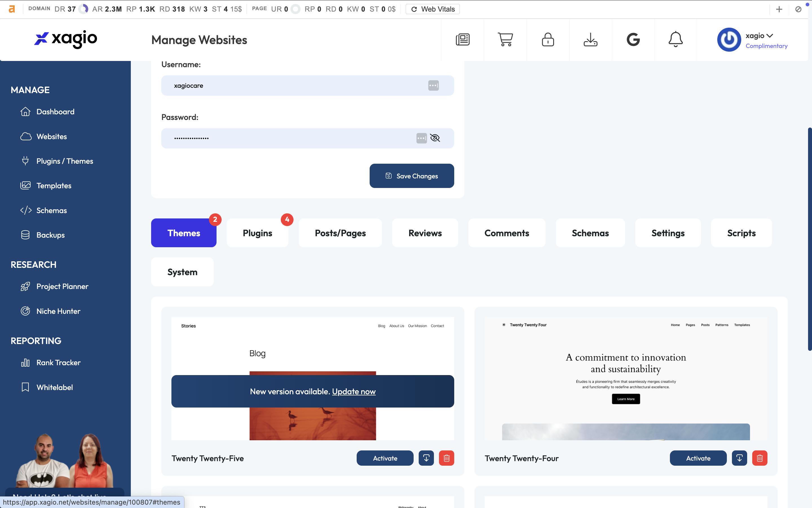Activate the Twenty Twenty-Four theme

click(698, 458)
